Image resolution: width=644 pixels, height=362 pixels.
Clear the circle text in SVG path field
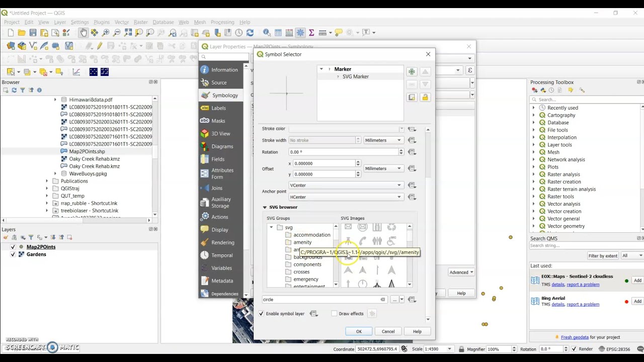tap(382, 300)
